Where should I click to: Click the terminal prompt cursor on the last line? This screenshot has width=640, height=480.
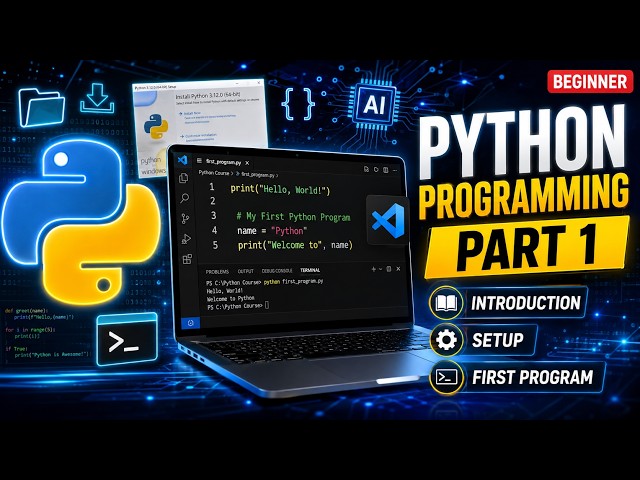tap(267, 305)
